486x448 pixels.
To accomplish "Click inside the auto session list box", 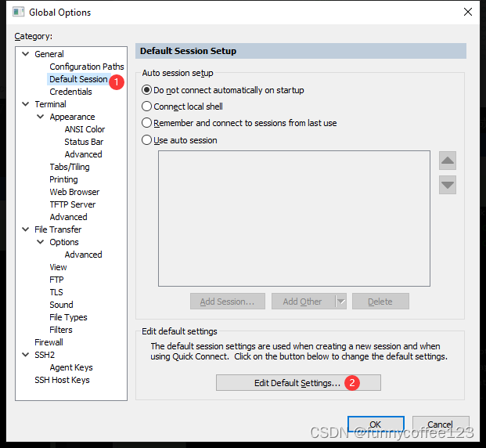I will click(x=294, y=219).
